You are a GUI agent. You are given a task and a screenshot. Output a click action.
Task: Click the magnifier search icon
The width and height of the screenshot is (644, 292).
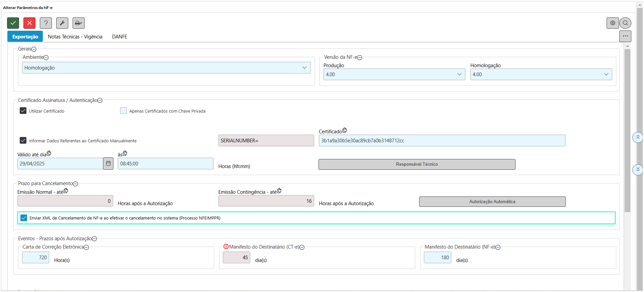tap(625, 23)
